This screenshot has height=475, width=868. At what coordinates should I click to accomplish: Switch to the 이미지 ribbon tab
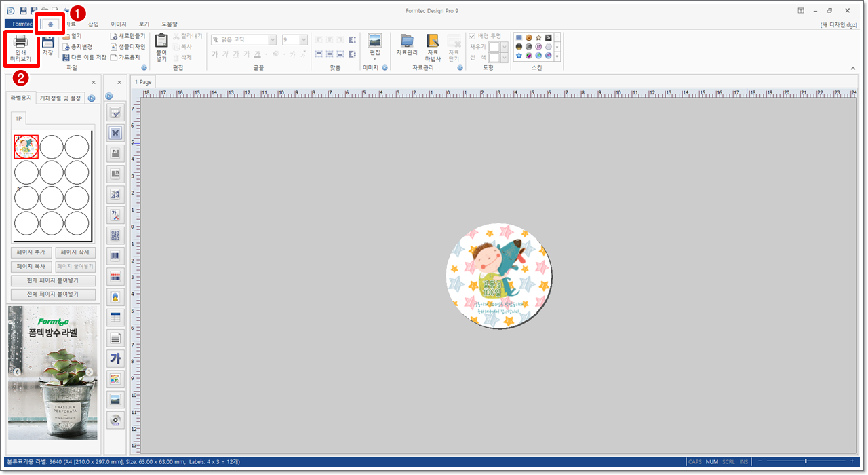pos(119,24)
